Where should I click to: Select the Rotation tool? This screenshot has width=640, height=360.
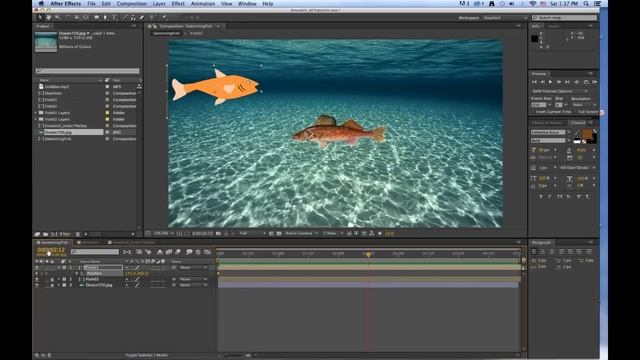pos(68,18)
